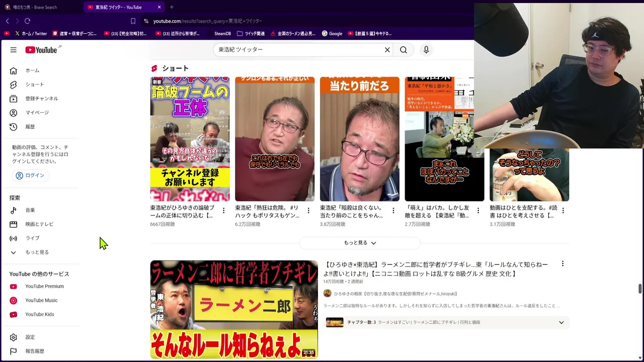This screenshot has height=362, width=644.
Task: Open site settings icon beside the URL
Action: click(x=146, y=21)
